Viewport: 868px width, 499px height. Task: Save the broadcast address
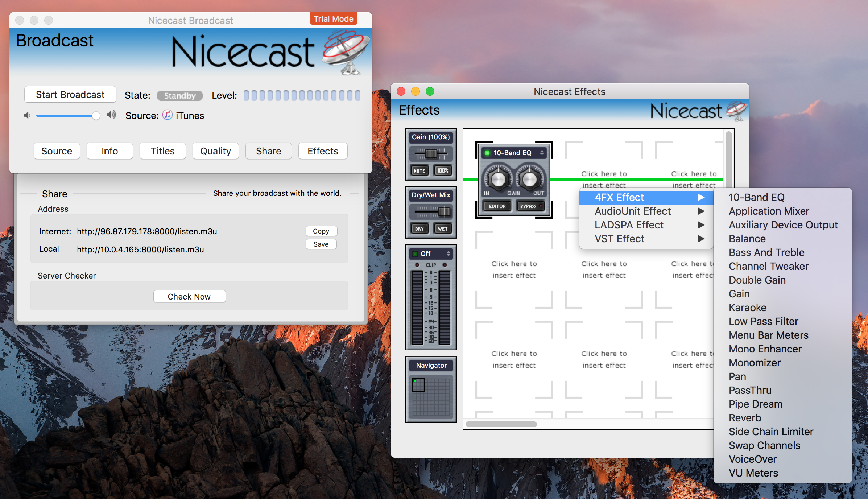(x=321, y=244)
